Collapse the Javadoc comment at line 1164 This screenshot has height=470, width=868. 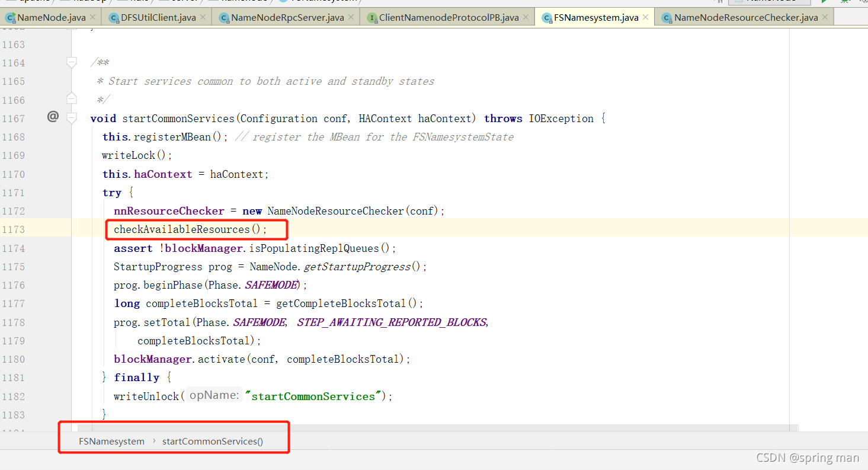(x=72, y=62)
